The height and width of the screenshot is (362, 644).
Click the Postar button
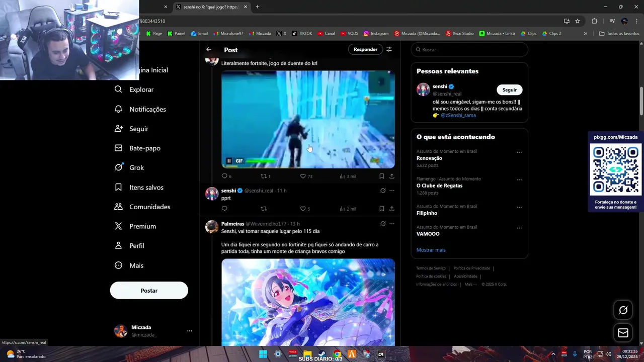tap(149, 291)
